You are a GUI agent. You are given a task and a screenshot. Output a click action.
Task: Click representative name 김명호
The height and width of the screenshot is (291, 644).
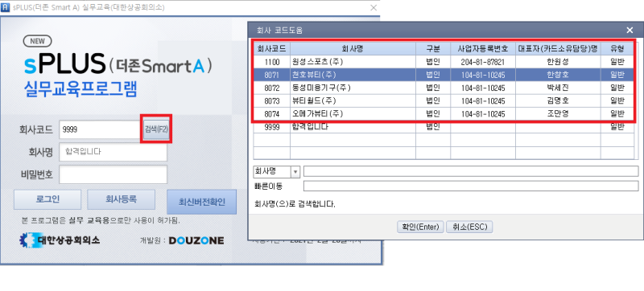[x=558, y=100]
